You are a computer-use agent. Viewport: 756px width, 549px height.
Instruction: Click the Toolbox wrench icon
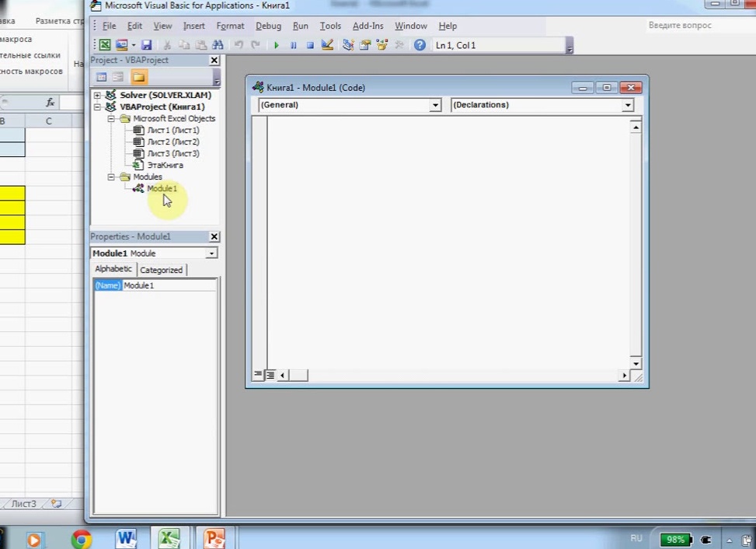(399, 45)
